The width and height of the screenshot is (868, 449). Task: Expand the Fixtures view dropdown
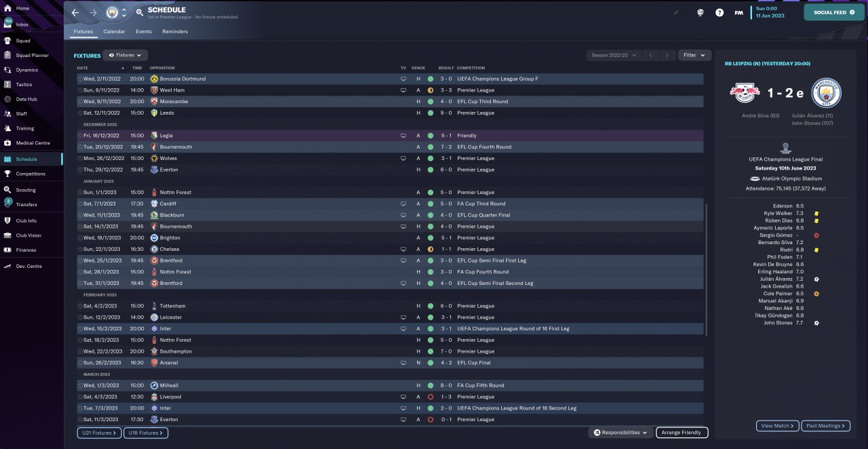click(125, 55)
